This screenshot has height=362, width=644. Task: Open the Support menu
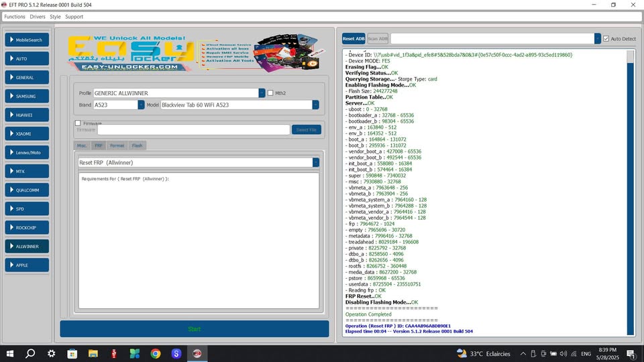(74, 17)
